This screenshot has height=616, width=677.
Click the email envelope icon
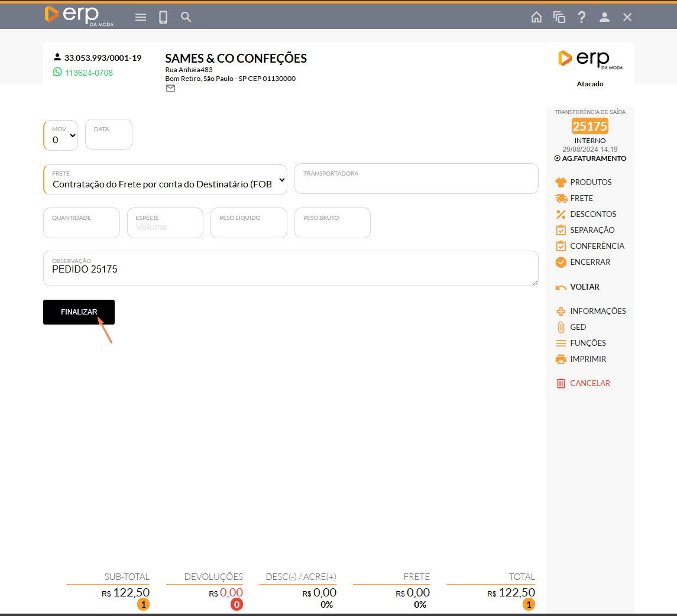pyautogui.click(x=170, y=89)
